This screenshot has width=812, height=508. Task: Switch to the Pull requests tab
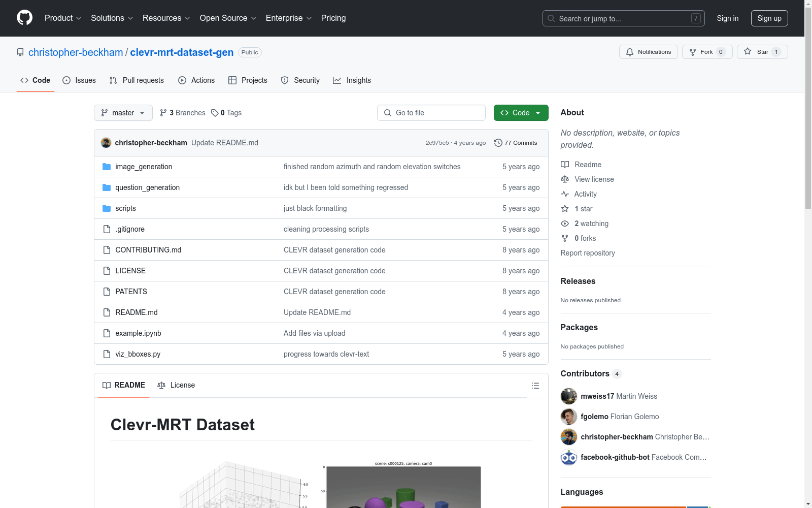tap(137, 80)
